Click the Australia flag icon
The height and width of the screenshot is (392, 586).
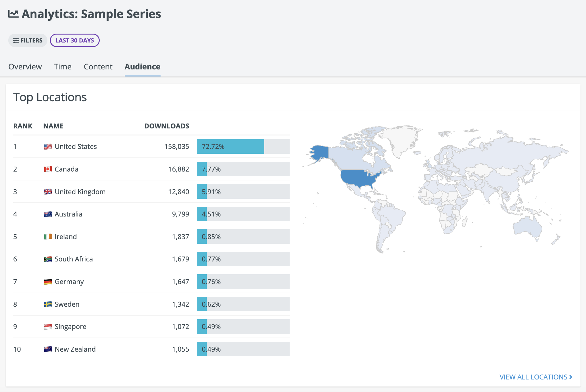coord(47,214)
